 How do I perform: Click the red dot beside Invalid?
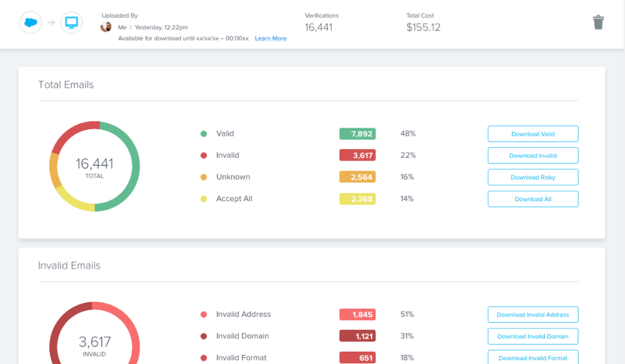(x=204, y=155)
